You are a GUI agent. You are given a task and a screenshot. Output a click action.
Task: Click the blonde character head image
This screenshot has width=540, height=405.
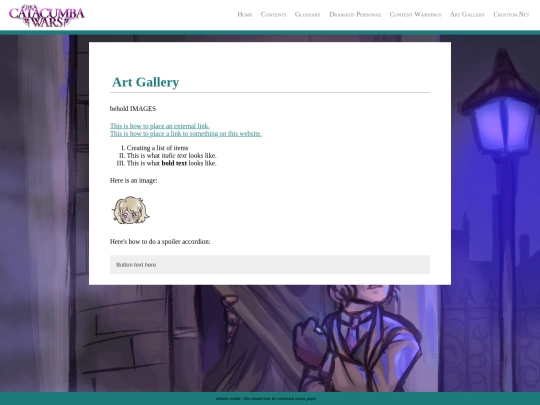[x=131, y=210]
